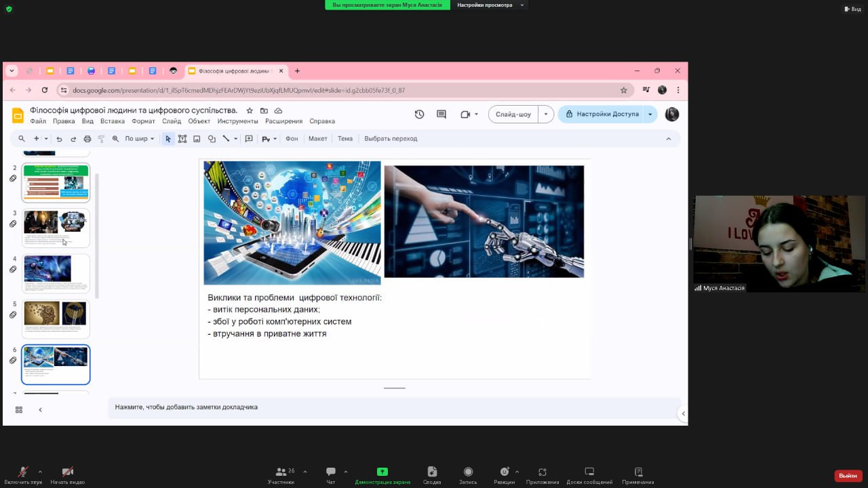
Task: Open the grid view of slides
Action: (19, 409)
